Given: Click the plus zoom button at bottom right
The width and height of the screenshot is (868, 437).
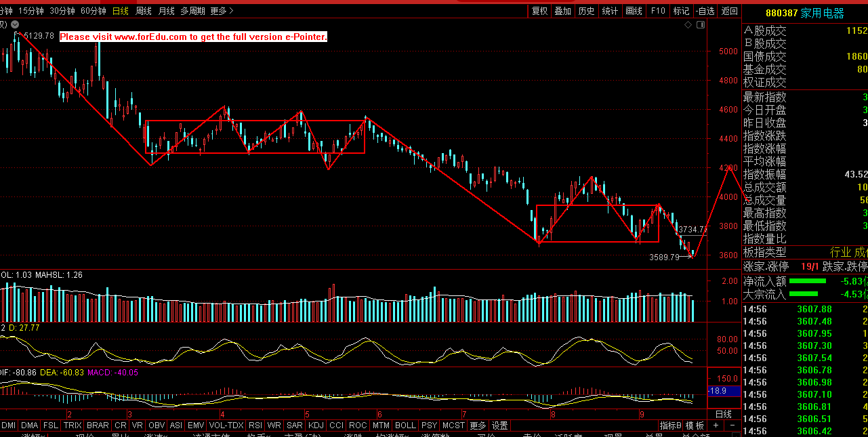Looking at the screenshot, I should [x=716, y=425].
